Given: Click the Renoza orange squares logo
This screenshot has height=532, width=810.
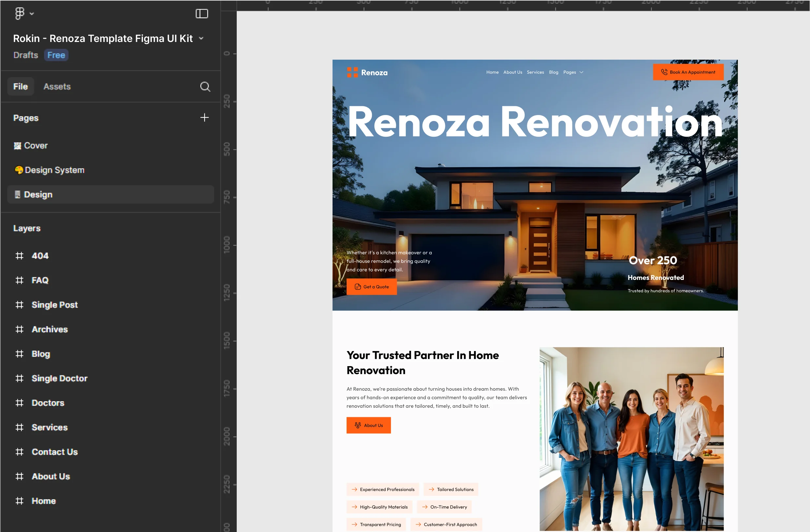Looking at the screenshot, I should (x=352, y=72).
